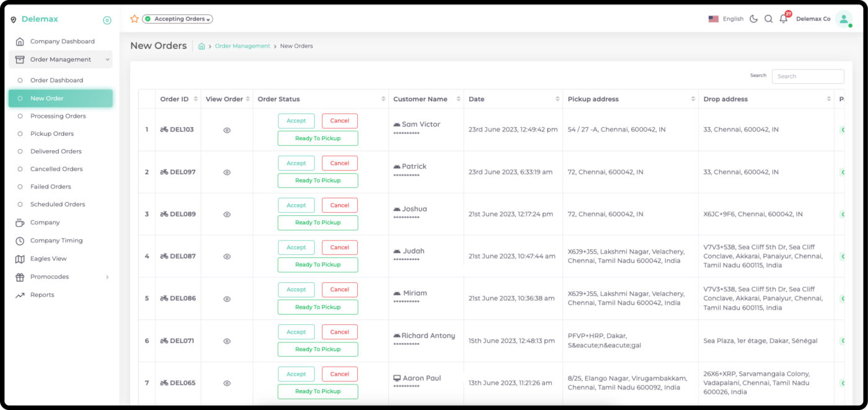Viewport: 868px width, 410px height.
Task: Click the favorite star icon
Action: pos(134,19)
